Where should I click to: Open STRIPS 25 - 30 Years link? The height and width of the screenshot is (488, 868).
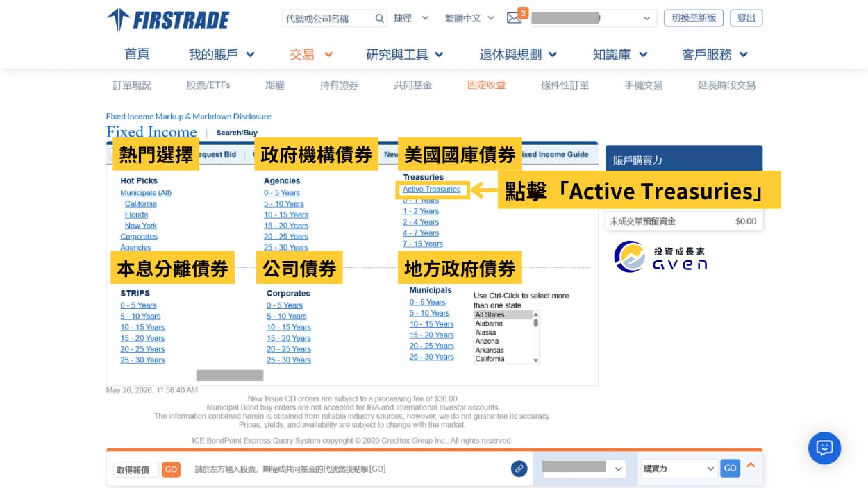tap(142, 360)
